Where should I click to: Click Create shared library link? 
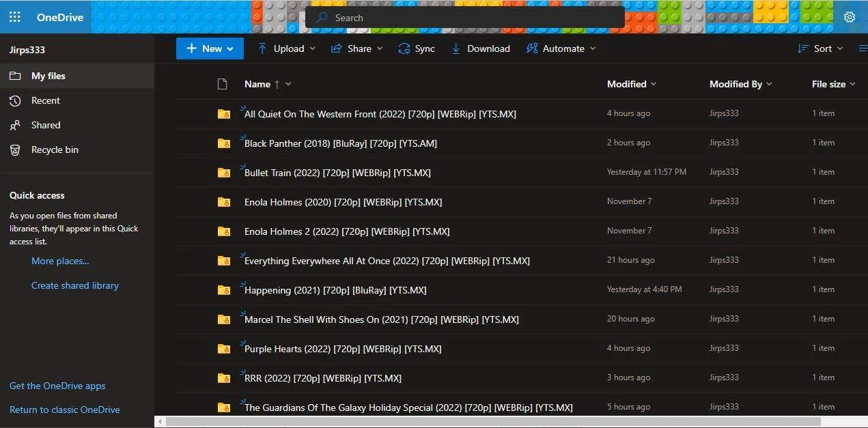click(x=75, y=285)
